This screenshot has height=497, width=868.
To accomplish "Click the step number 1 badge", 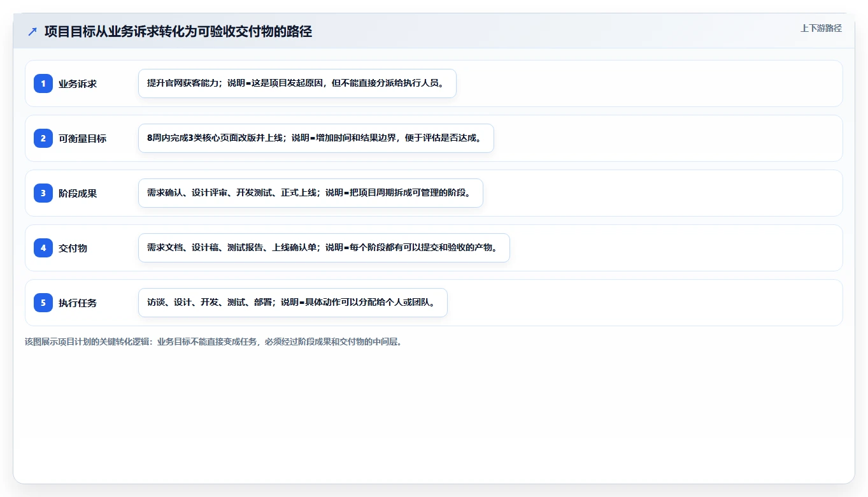I will [43, 83].
